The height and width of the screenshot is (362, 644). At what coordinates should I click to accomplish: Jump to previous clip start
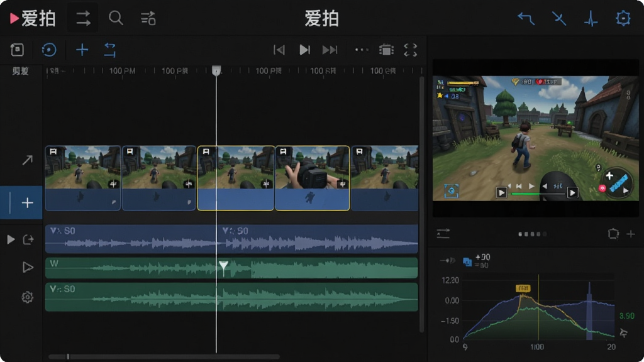[279, 50]
